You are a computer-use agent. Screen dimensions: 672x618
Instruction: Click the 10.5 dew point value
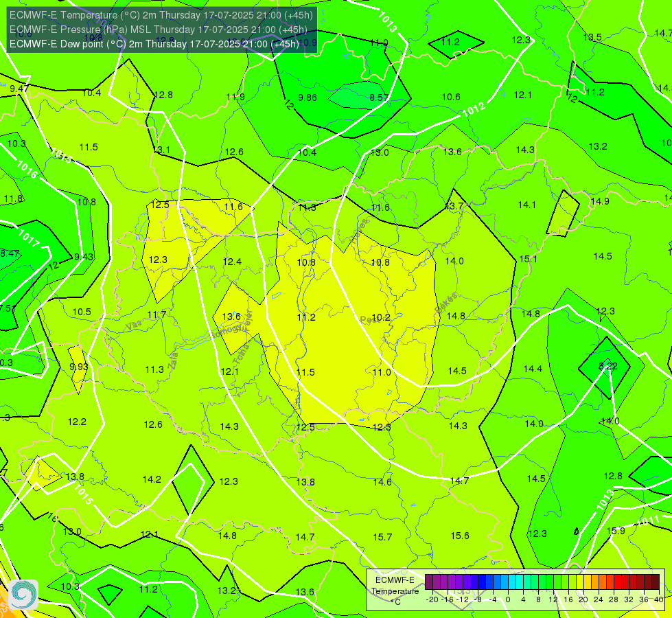tap(82, 312)
